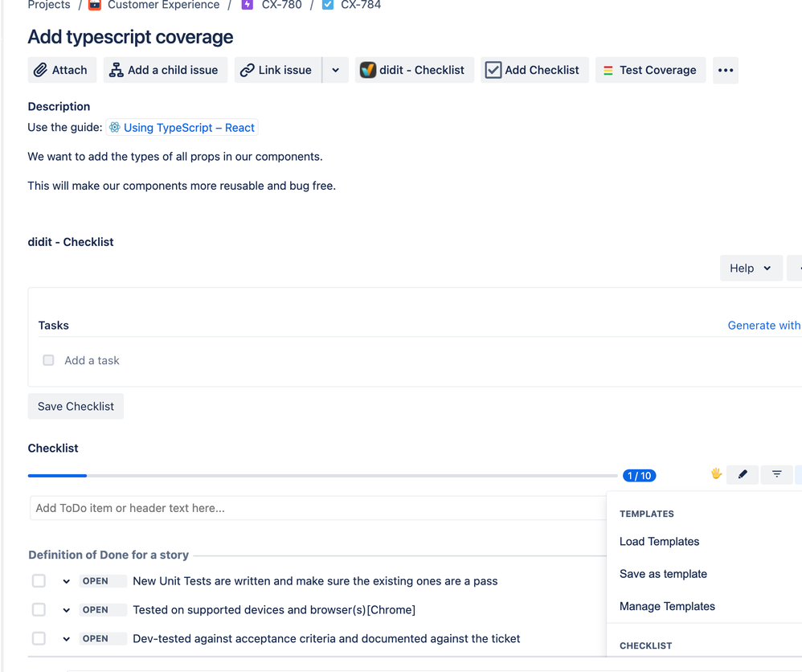Viewport: 802px width, 672px height.
Task: Expand status chevron for New Unit Tests item
Action: point(67,581)
